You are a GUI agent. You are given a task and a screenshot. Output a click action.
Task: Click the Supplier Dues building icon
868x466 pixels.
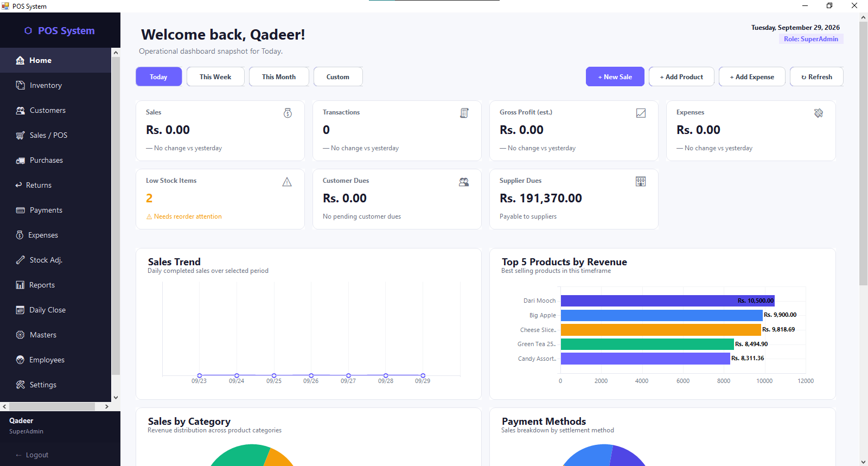641,181
